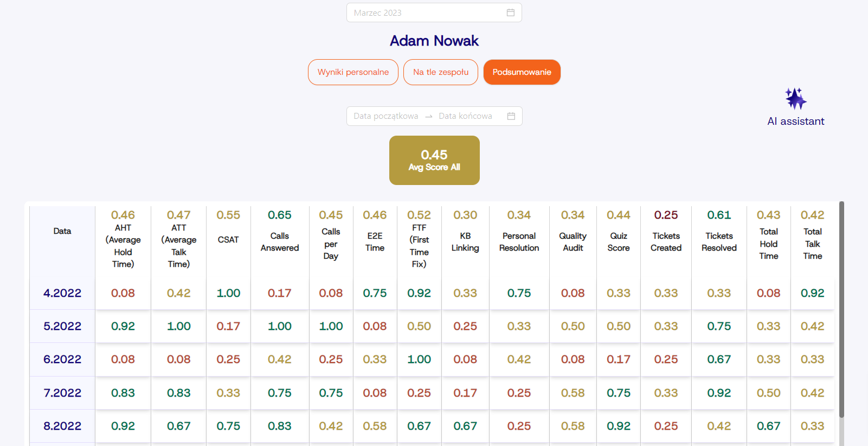Click the KB Linking column header
The image size is (868, 446).
(465, 242)
